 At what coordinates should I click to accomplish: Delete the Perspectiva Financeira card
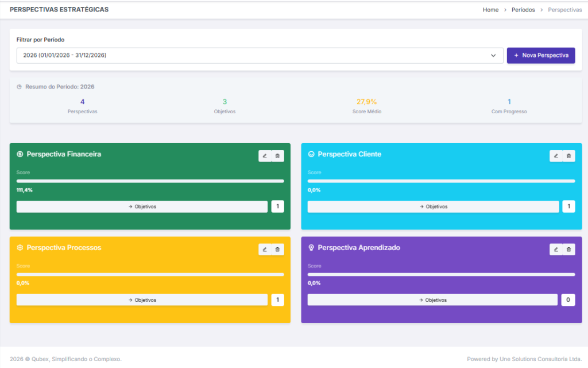(277, 156)
